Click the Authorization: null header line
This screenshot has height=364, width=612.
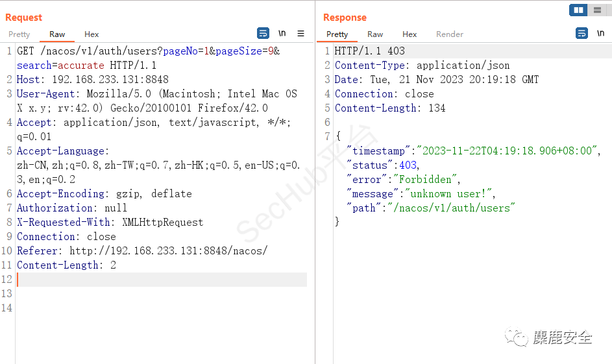click(72, 208)
